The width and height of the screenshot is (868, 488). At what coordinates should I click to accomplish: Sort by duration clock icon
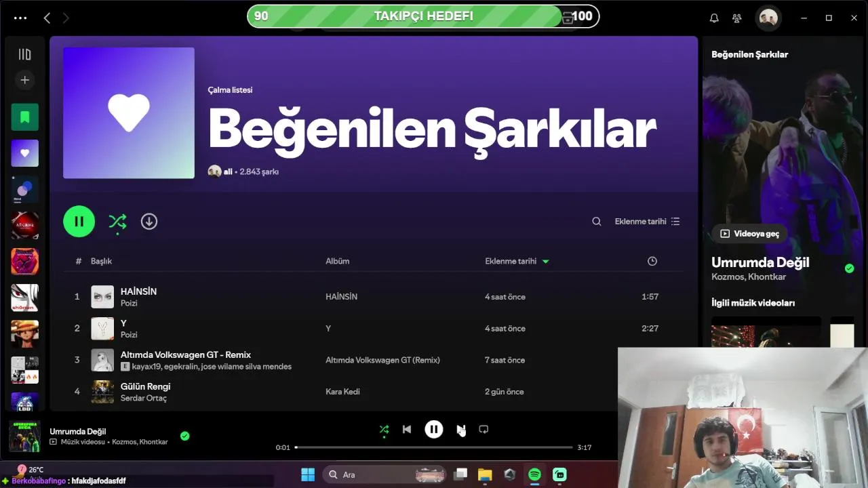(652, 261)
